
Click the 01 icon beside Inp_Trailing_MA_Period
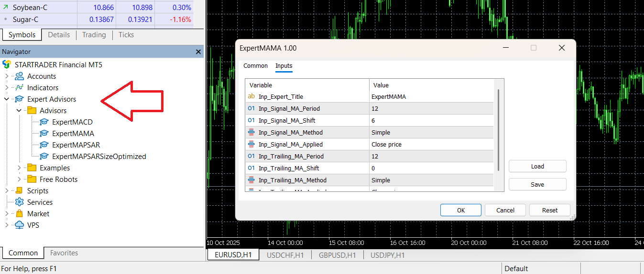point(251,156)
